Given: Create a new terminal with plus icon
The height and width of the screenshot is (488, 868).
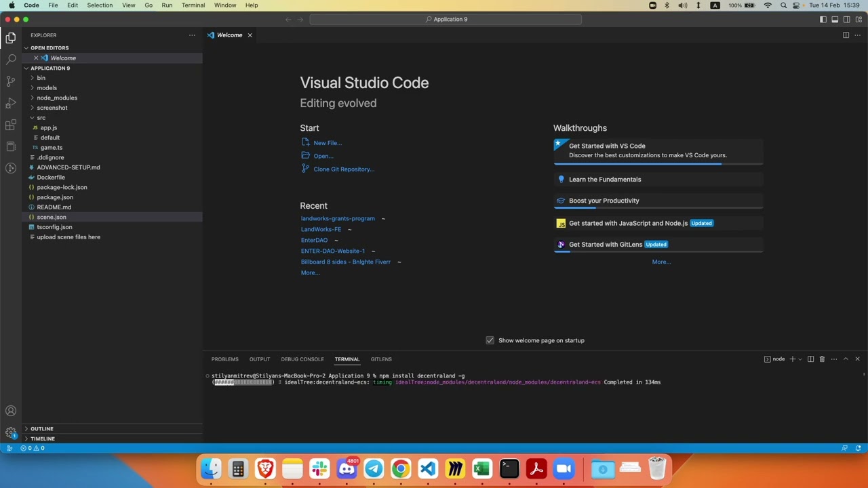Looking at the screenshot, I should click(x=792, y=359).
